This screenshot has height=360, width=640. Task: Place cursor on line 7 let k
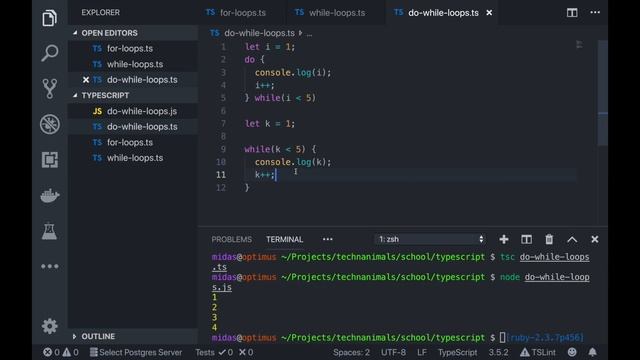pos(269,124)
